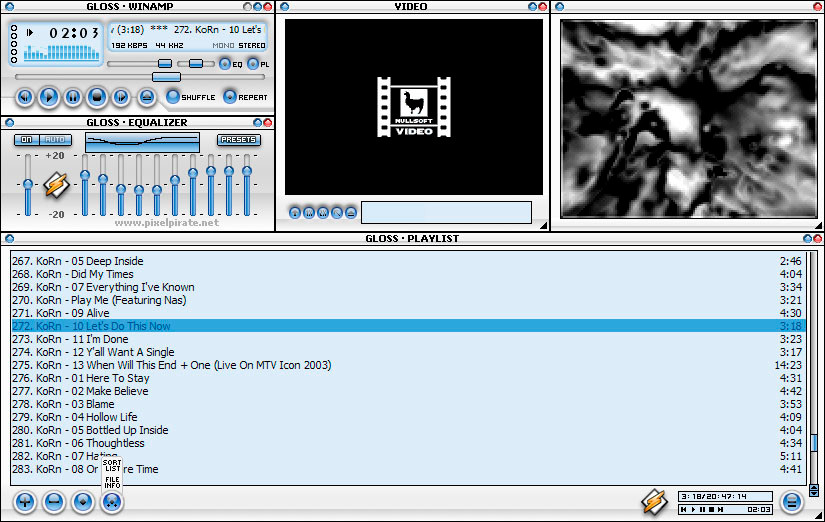Screen dimensions: 825x522
Task: Skip to next track in main window
Action: [x=121, y=97]
